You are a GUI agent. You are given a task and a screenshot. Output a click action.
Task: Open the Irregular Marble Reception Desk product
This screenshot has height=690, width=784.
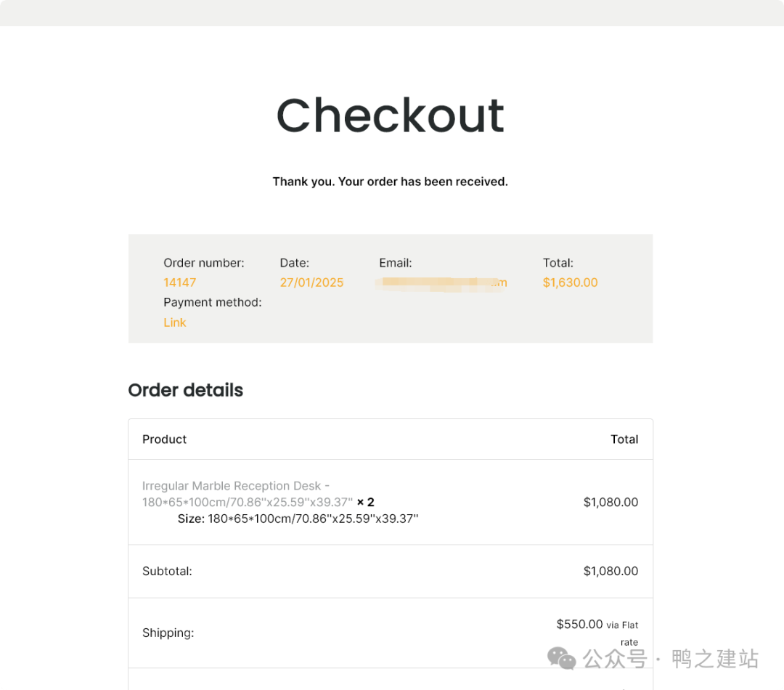pos(235,486)
